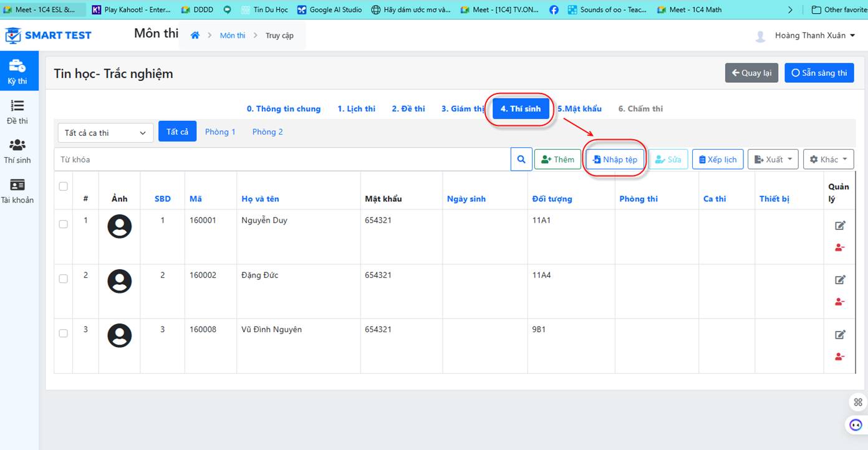Remove candidate Đặng Đức
Screen dimensions: 868x450
coord(840,302)
